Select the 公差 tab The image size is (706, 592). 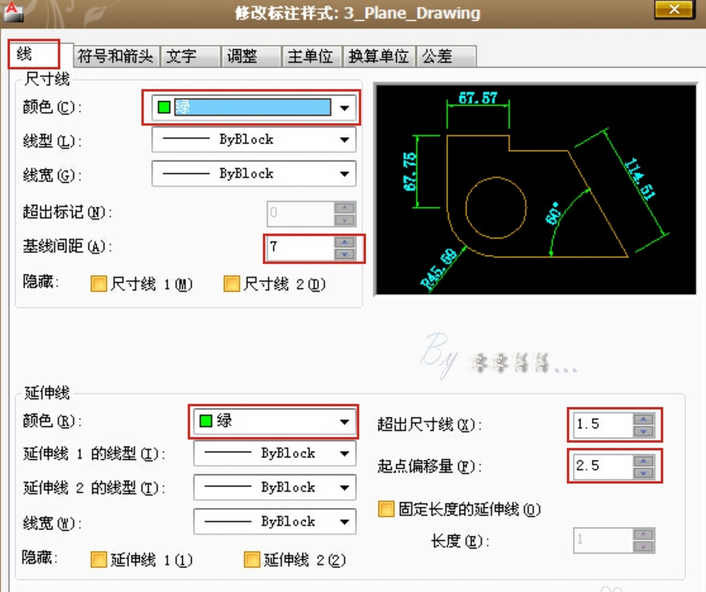[x=437, y=56]
